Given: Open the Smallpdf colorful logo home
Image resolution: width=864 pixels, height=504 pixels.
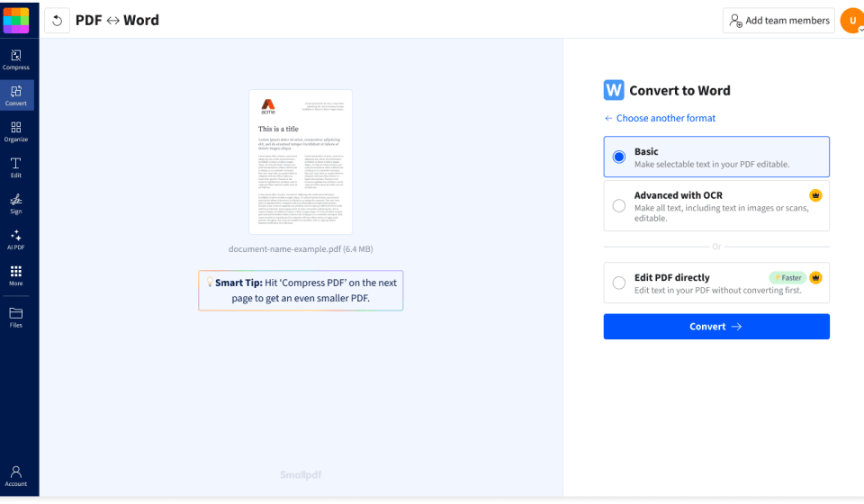Looking at the screenshot, I should click(16, 21).
